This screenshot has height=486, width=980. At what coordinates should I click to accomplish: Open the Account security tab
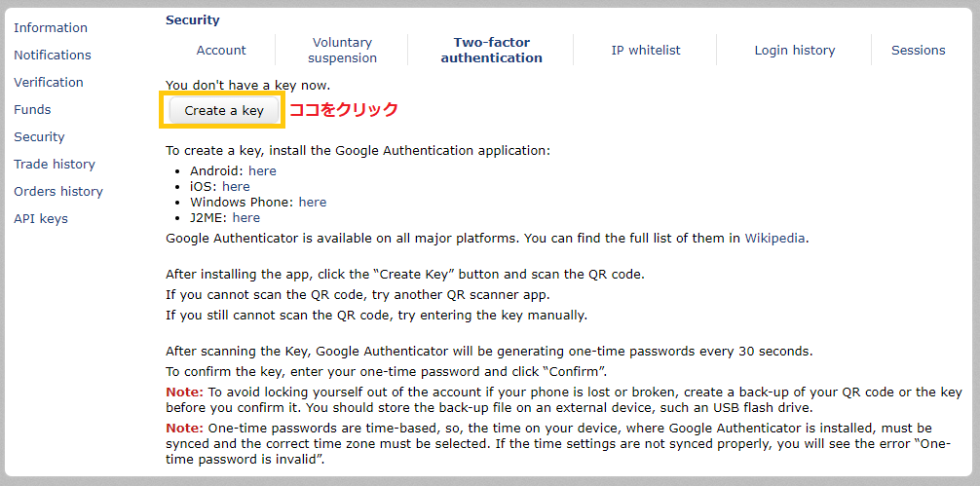tap(221, 50)
